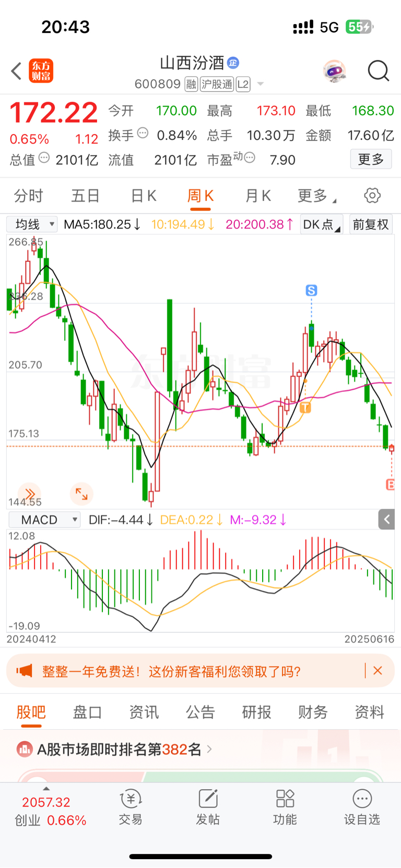Tap the robot assistant avatar icon
401x868 pixels.
[334, 71]
